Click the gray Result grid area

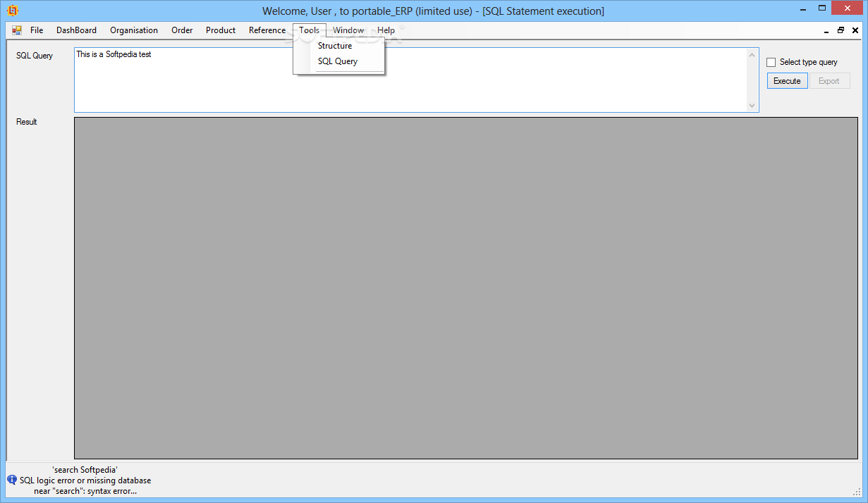(465, 288)
